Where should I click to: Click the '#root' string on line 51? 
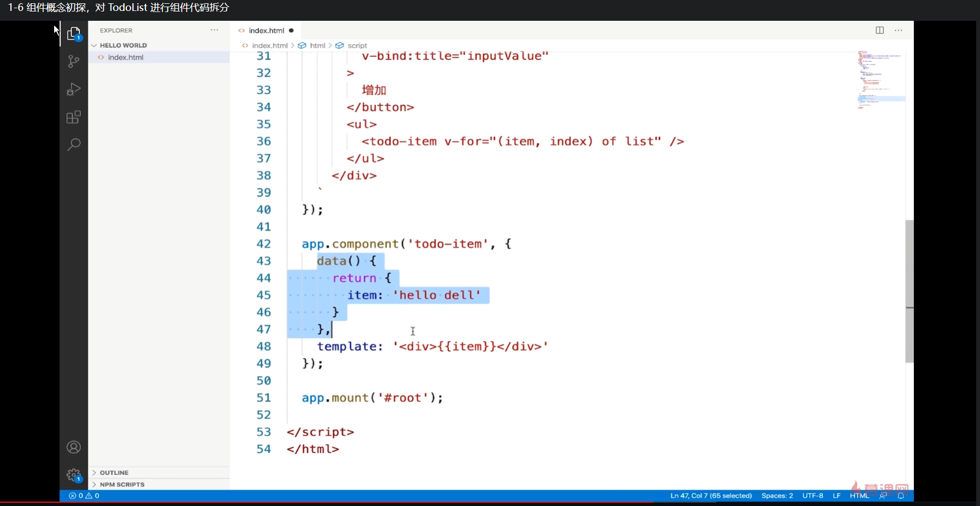click(403, 398)
